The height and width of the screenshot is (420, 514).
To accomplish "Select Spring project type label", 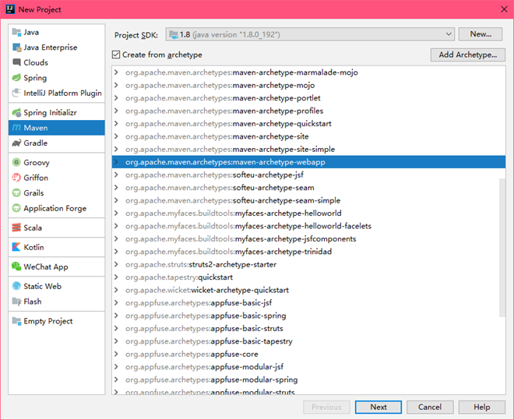I will tap(35, 78).
